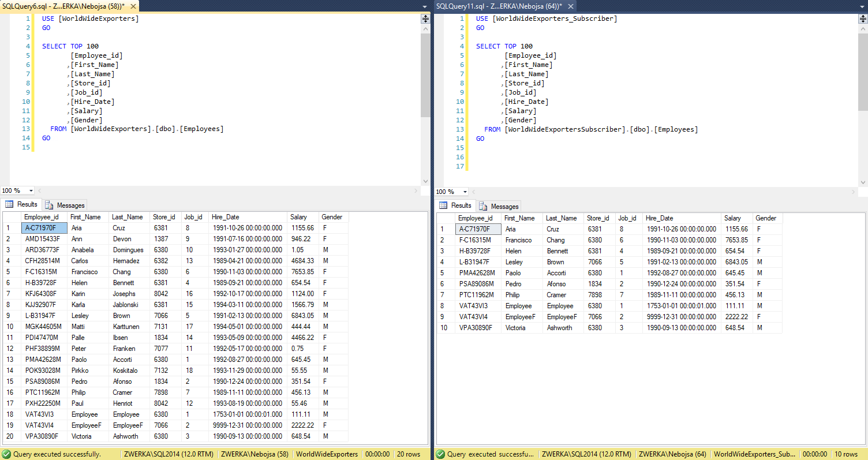Click scroll-up arrow of SQLQuery11 editor scrollbar
The image size is (868, 460).
[863, 28]
